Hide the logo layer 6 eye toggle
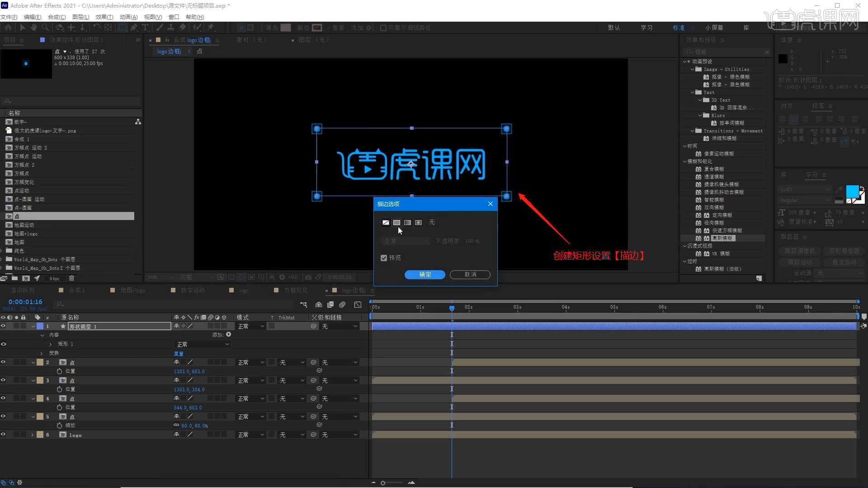The image size is (868, 488). point(3,435)
